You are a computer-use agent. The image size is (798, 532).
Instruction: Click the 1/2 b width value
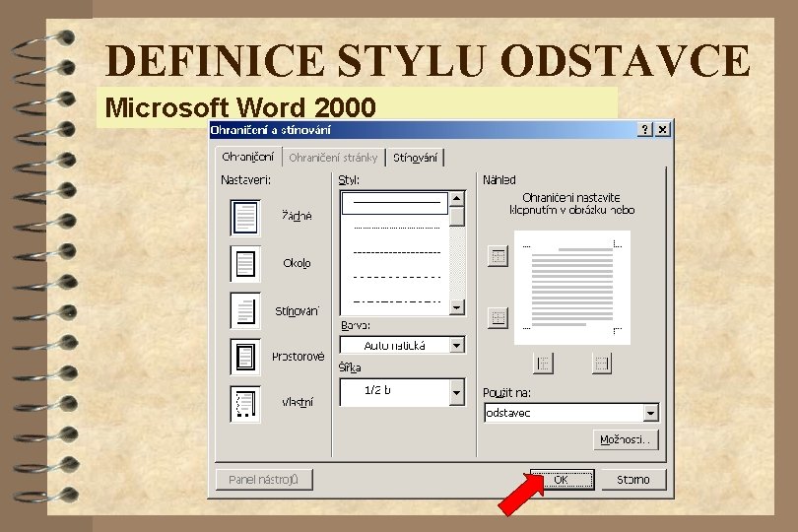[x=377, y=390]
